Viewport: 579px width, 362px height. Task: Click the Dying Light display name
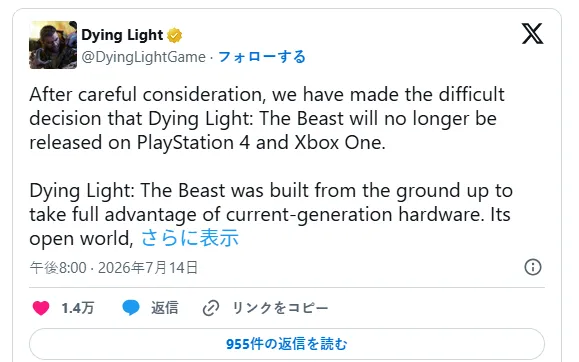122,35
